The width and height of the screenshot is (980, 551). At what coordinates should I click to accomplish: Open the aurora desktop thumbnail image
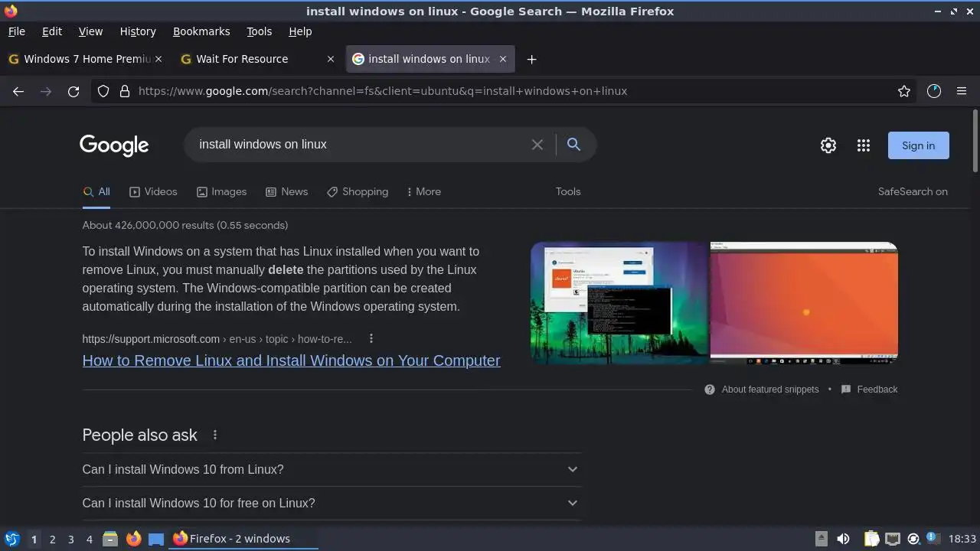point(620,302)
